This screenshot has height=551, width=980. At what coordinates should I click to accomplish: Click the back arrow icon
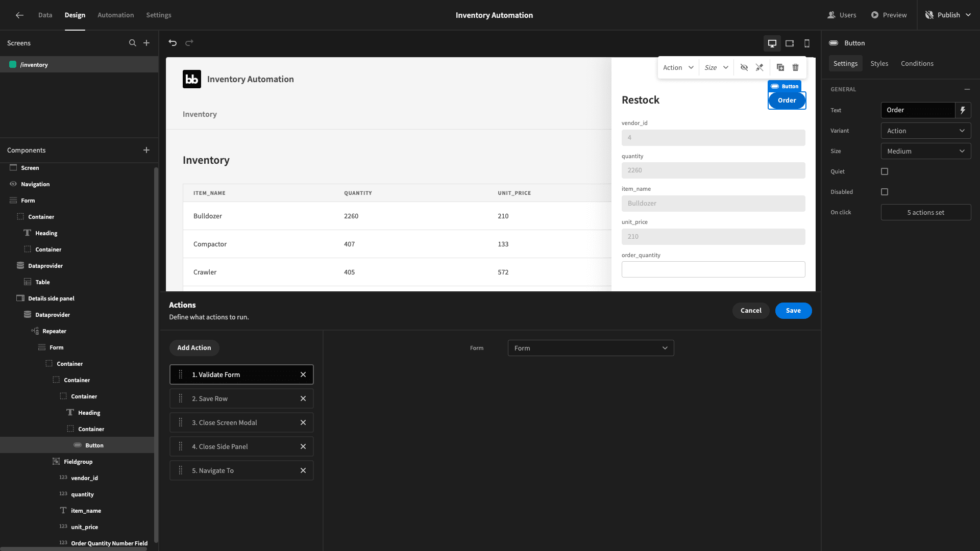click(x=19, y=15)
